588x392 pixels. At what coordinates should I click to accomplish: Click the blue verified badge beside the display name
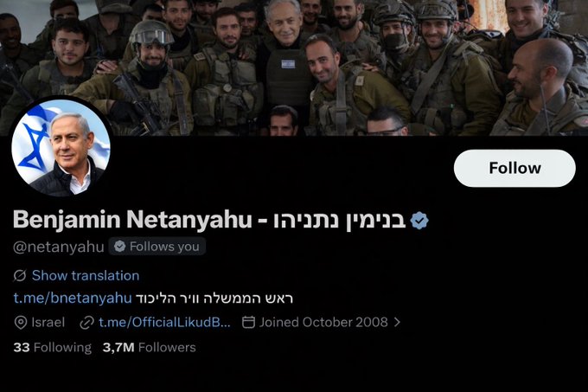pos(419,221)
